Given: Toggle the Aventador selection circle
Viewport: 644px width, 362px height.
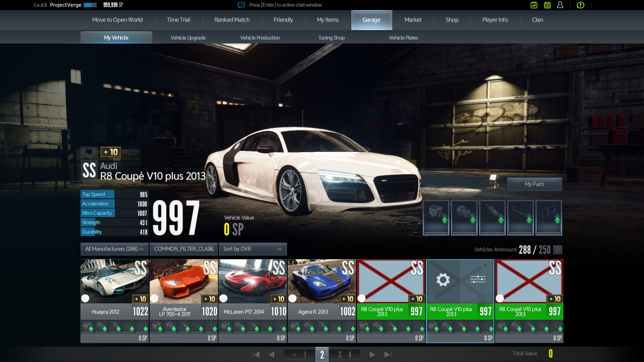Looking at the screenshot, I should tap(154, 298).
